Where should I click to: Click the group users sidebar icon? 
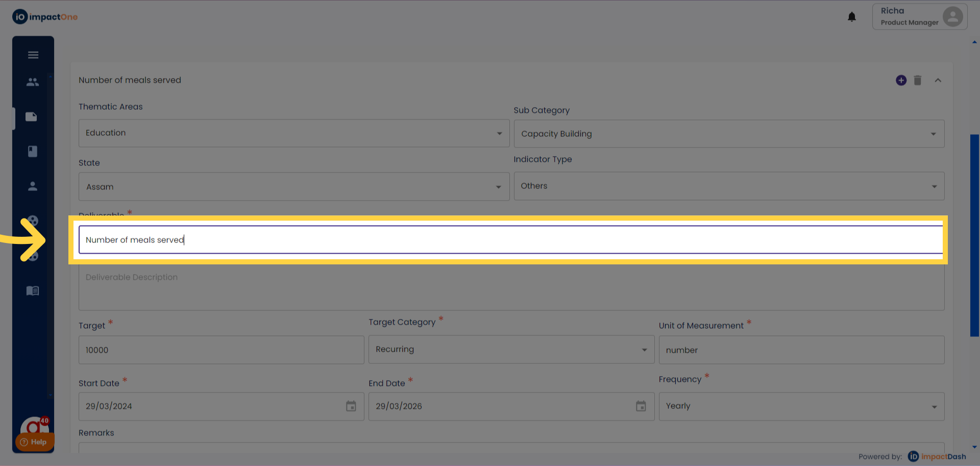[x=33, y=82]
